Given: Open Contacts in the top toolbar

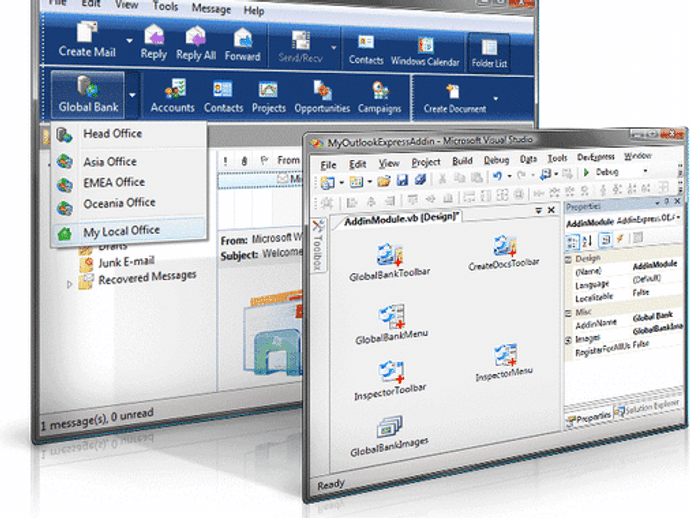Looking at the screenshot, I should coord(366,50).
